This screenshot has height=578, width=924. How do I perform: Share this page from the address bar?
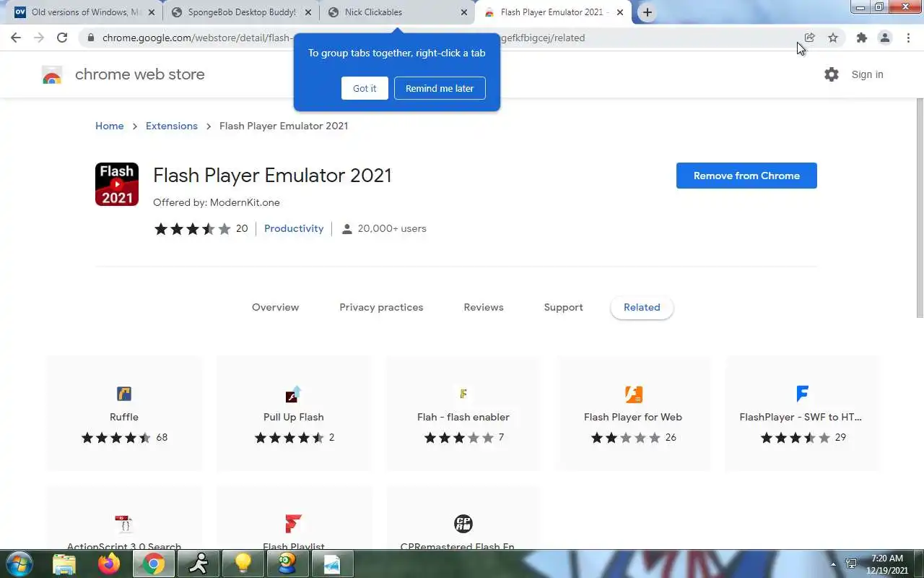pyautogui.click(x=809, y=38)
